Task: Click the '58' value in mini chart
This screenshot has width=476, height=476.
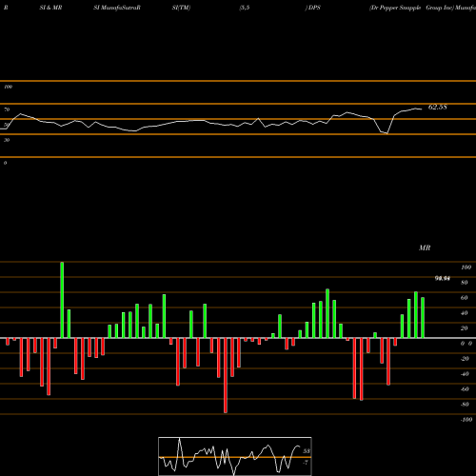Action: (x=307, y=451)
